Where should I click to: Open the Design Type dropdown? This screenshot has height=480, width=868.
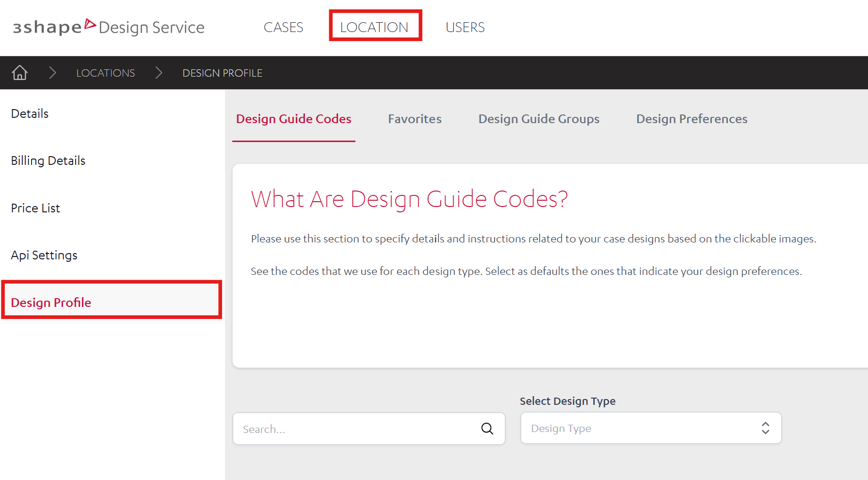point(651,428)
